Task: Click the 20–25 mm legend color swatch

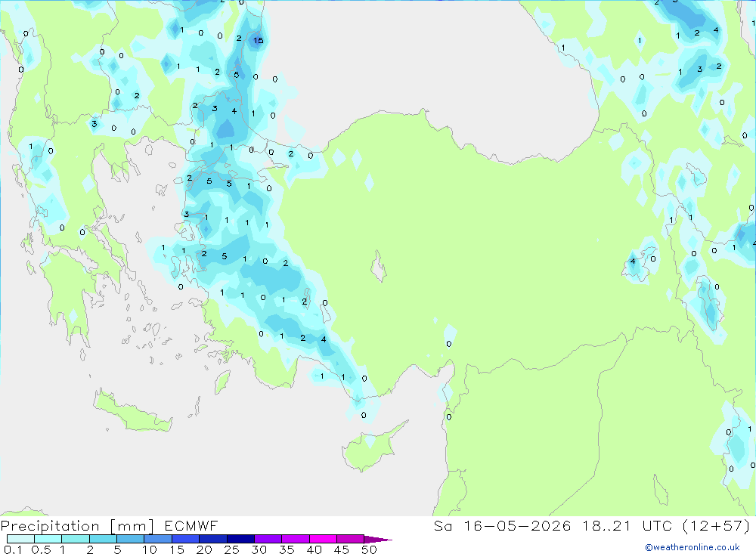Action: pos(213,539)
